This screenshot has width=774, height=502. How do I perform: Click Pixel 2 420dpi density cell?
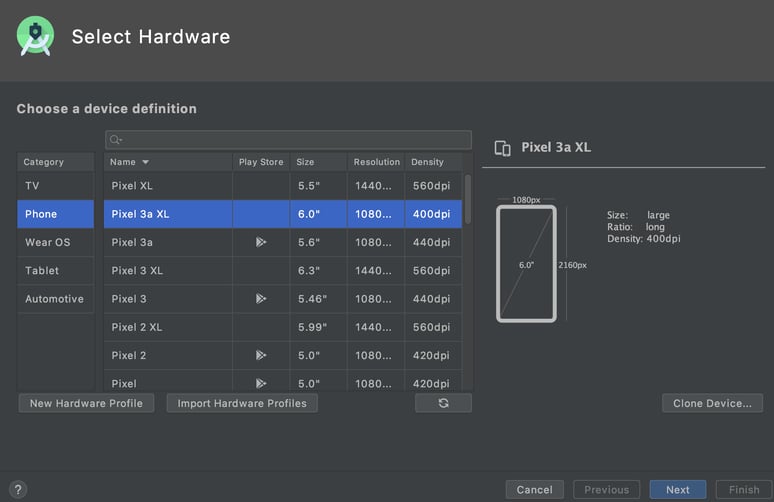coord(433,355)
